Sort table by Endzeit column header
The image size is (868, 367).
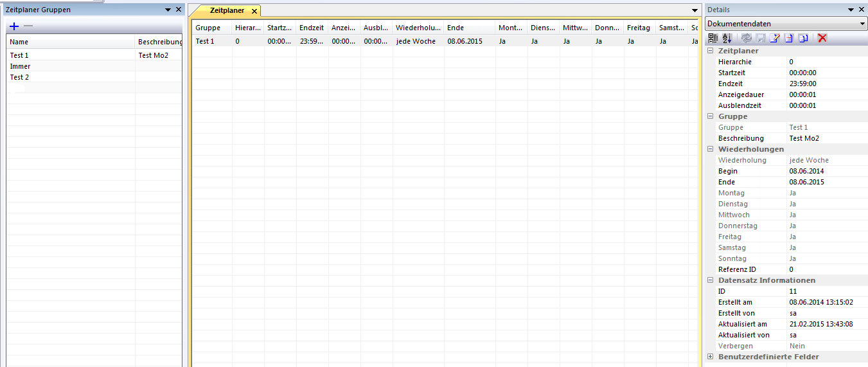click(312, 28)
